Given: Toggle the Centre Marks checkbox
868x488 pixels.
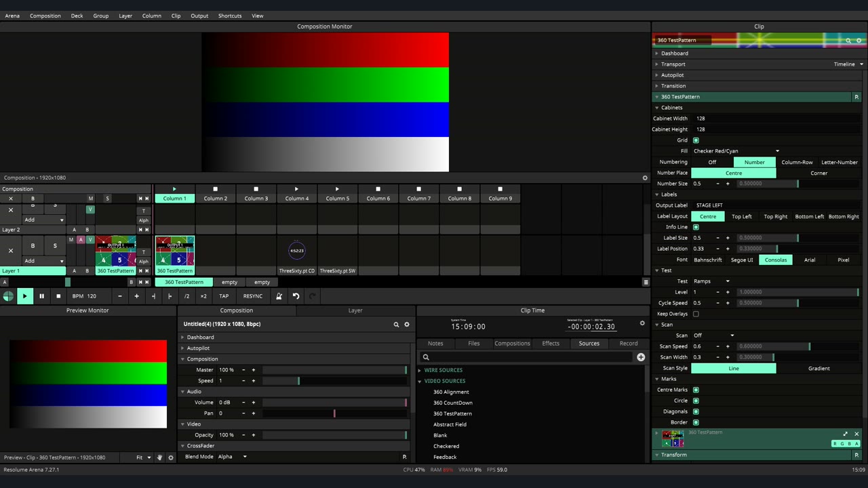Looking at the screenshot, I should (696, 390).
